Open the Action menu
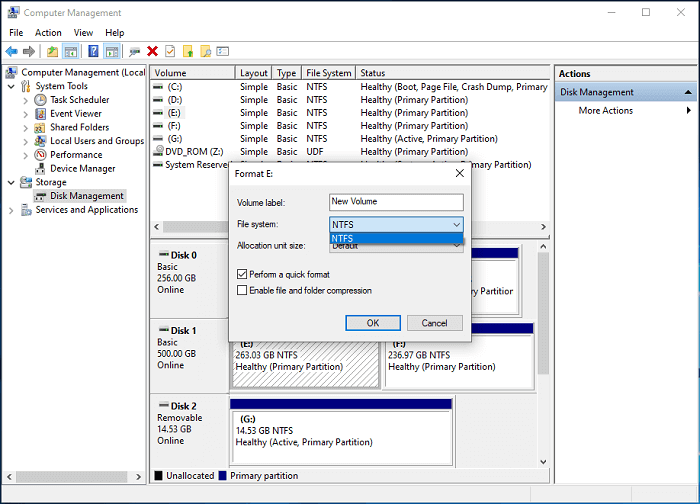This screenshot has height=504, width=700. tap(48, 33)
